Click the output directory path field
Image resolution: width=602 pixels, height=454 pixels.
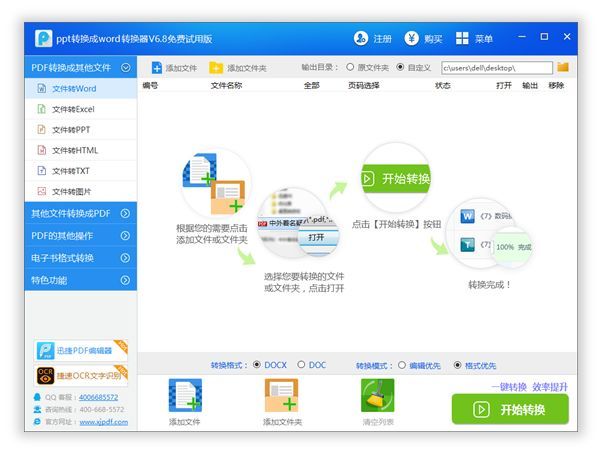point(495,67)
